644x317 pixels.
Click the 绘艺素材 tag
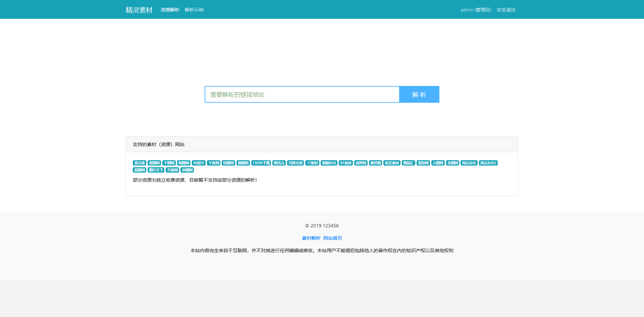tap(392, 163)
